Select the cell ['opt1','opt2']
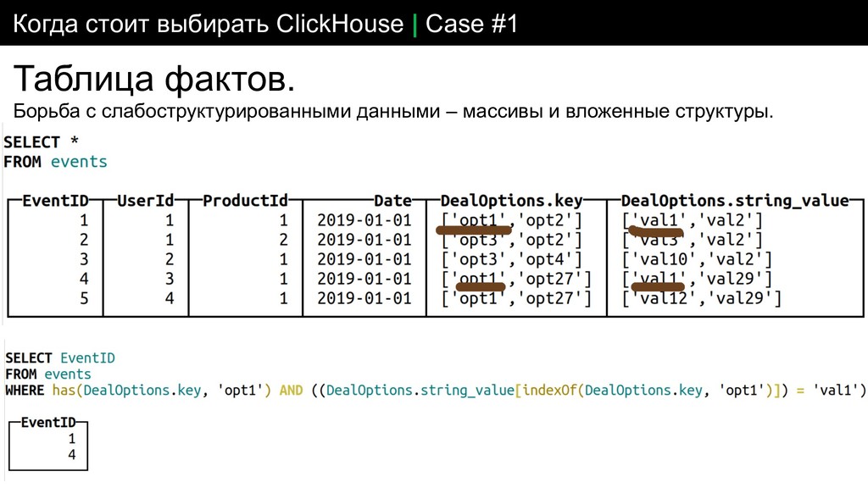868x488 pixels. coord(512,220)
